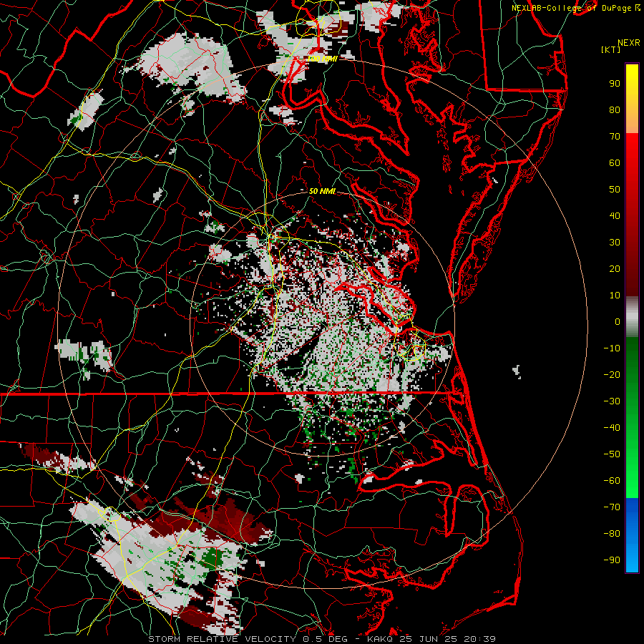Click the -60 knot scale label

coord(612,481)
